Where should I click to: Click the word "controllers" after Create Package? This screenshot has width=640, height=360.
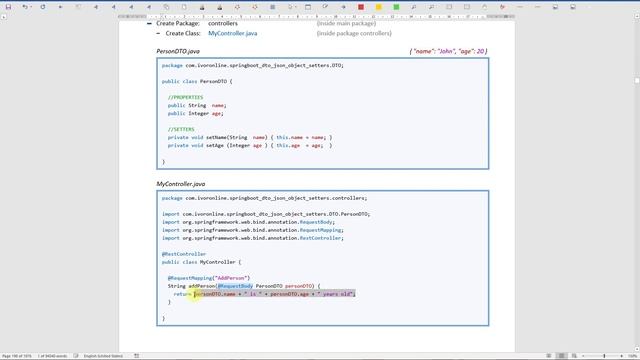coord(223,23)
